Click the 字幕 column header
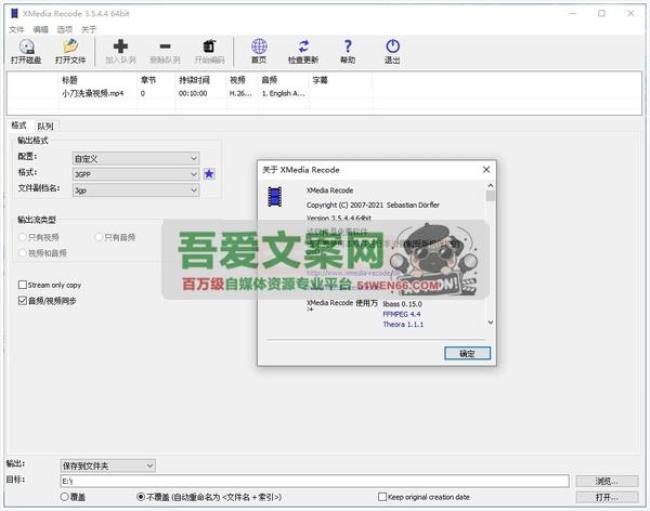The image size is (650, 511). 320,80
